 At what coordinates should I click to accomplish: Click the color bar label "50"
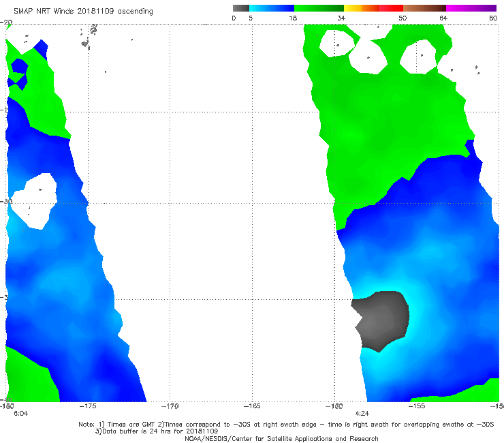pyautogui.click(x=403, y=18)
